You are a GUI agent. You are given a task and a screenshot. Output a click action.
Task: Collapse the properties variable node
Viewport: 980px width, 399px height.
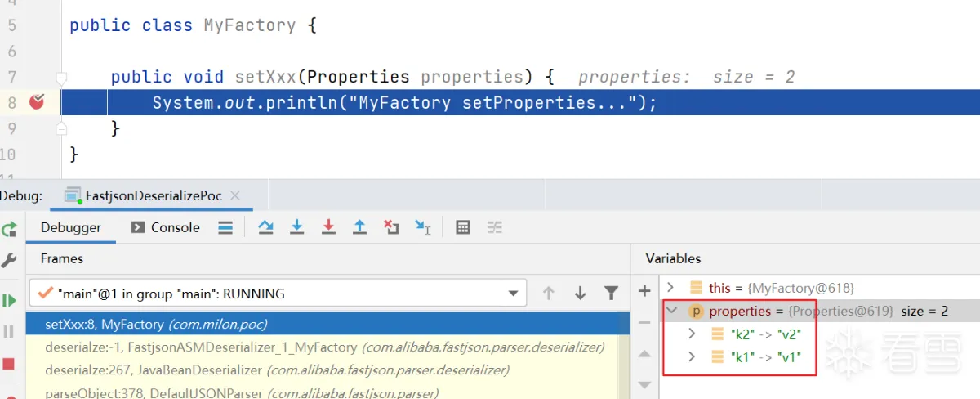click(670, 311)
